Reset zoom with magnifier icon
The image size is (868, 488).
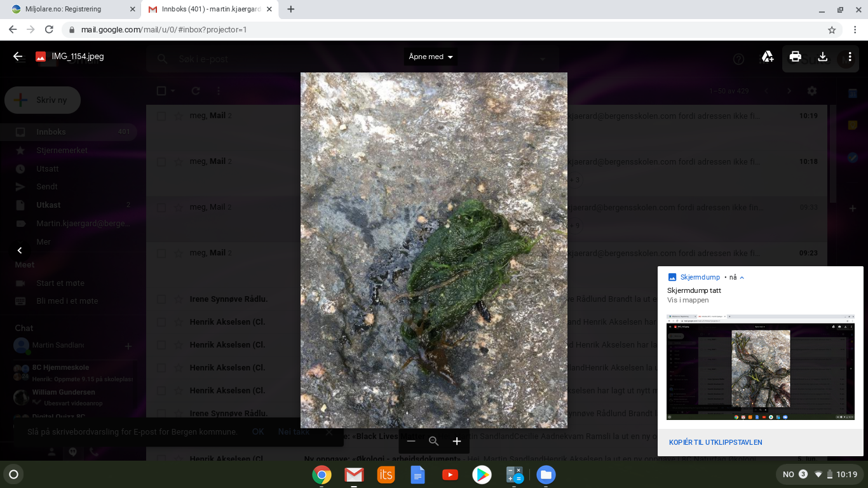pos(434,441)
